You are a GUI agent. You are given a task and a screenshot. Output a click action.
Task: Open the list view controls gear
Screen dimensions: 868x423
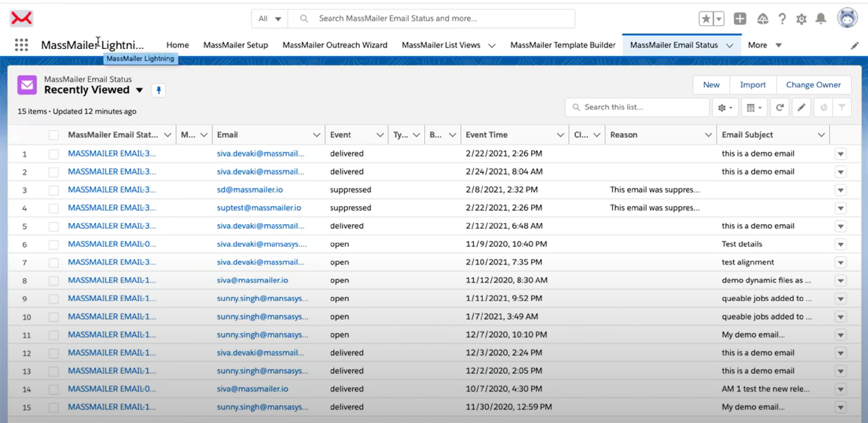[725, 108]
